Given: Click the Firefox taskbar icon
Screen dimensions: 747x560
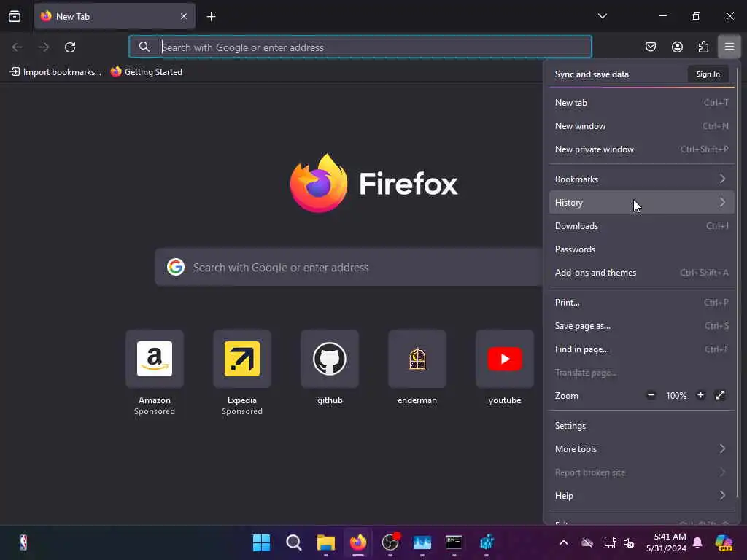Looking at the screenshot, I should [x=357, y=542].
